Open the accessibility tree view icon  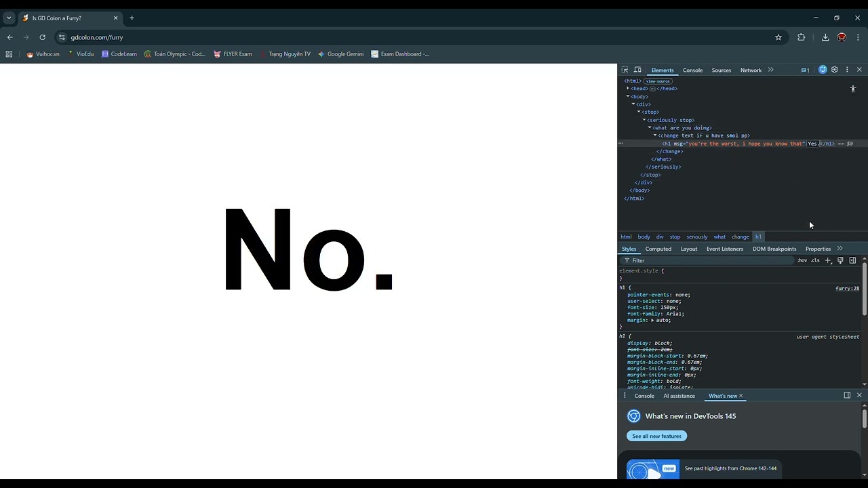tap(853, 89)
